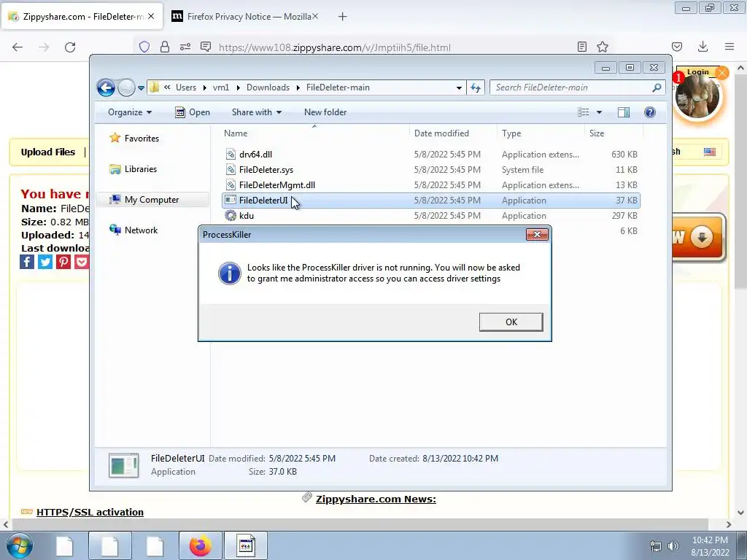
Task: Select the Users breadcrumb in the address bar
Action: click(186, 87)
